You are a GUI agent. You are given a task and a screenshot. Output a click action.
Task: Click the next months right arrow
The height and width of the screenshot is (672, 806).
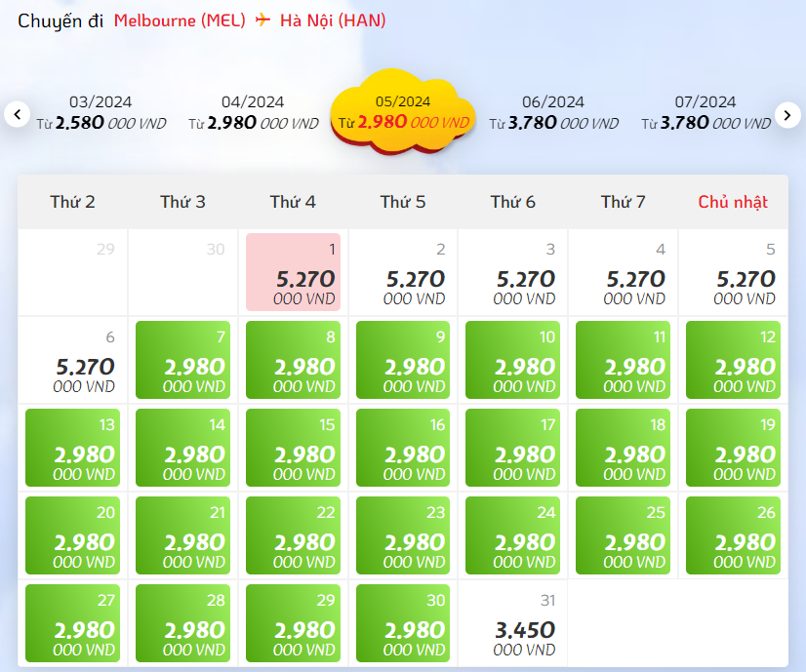pyautogui.click(x=787, y=114)
